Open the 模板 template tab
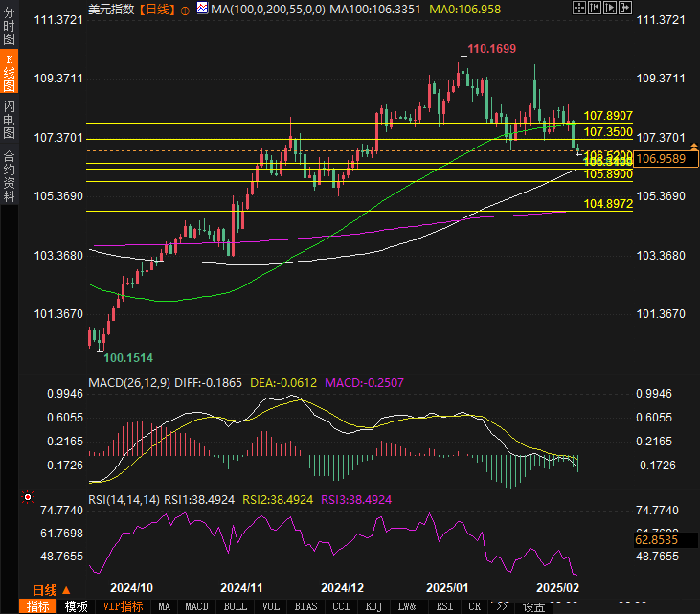Screen dimensions: 700x614 click(77, 606)
